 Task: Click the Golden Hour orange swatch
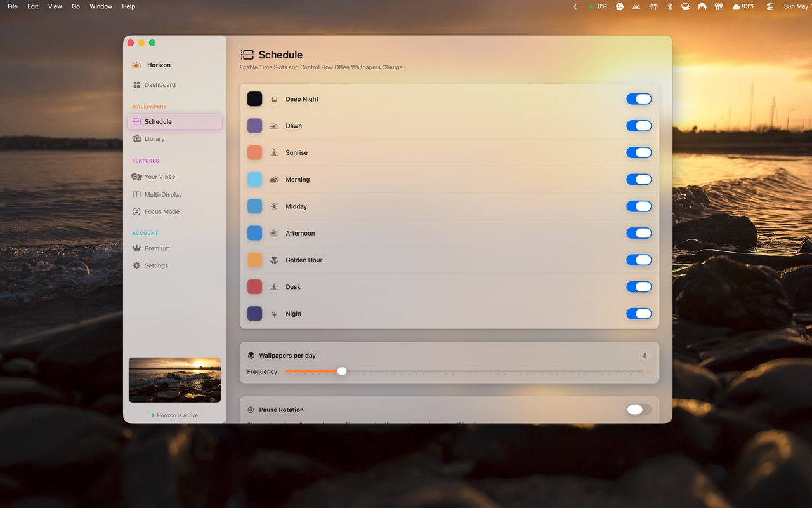coord(254,260)
